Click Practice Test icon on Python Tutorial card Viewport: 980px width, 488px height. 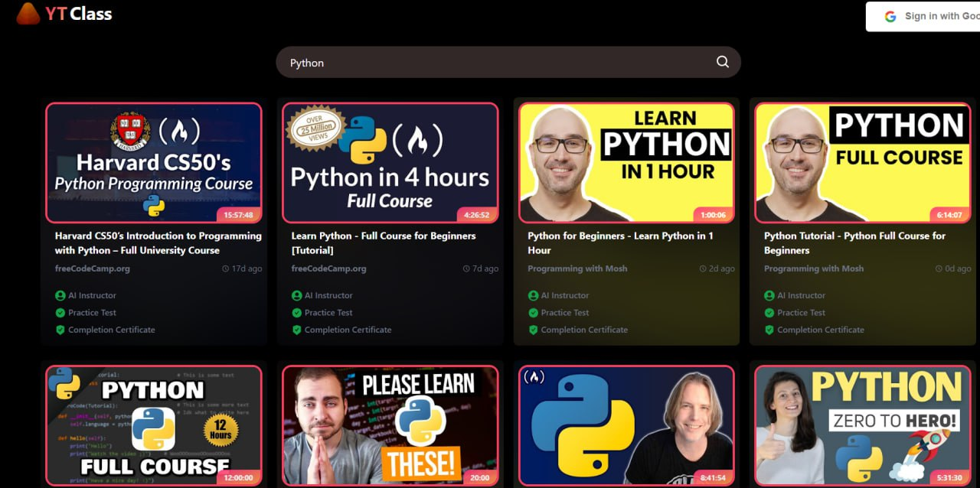[x=769, y=313]
